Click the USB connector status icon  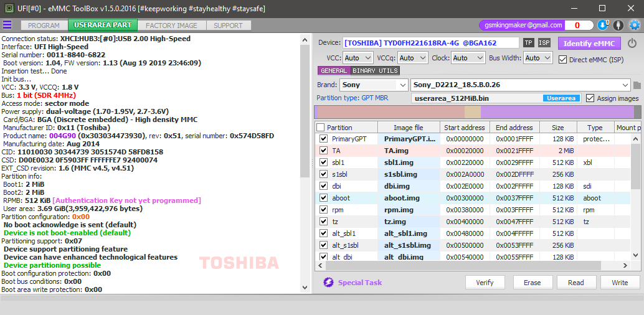tap(618, 26)
